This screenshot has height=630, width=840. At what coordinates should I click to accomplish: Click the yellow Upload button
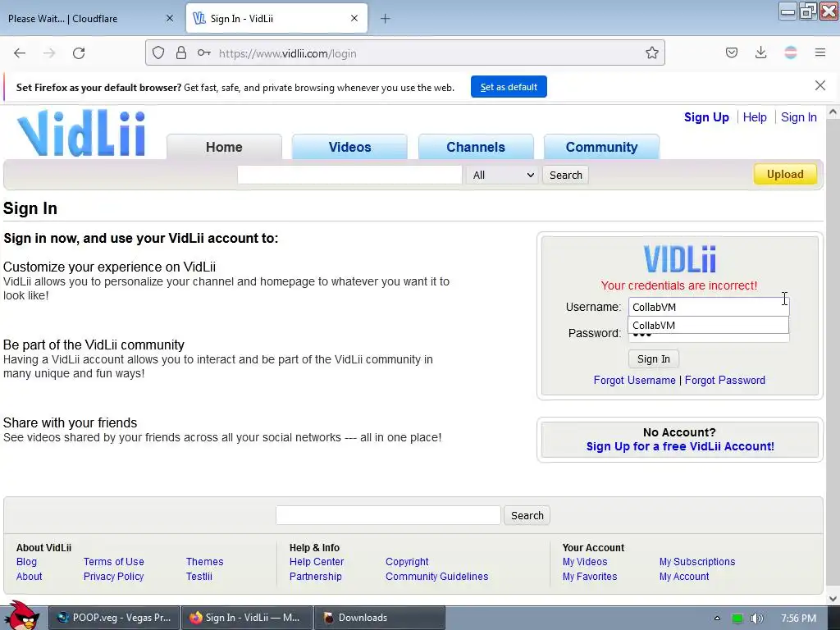[785, 174]
